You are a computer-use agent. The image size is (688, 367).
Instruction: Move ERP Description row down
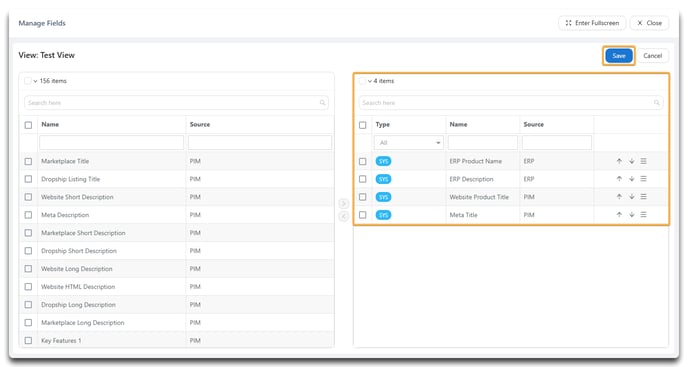[x=631, y=179]
